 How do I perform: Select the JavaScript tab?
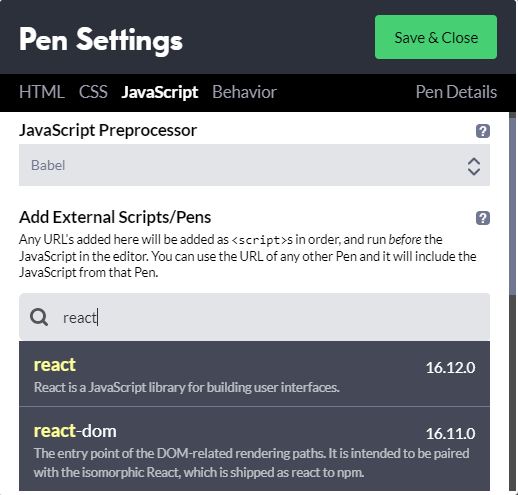coord(160,92)
